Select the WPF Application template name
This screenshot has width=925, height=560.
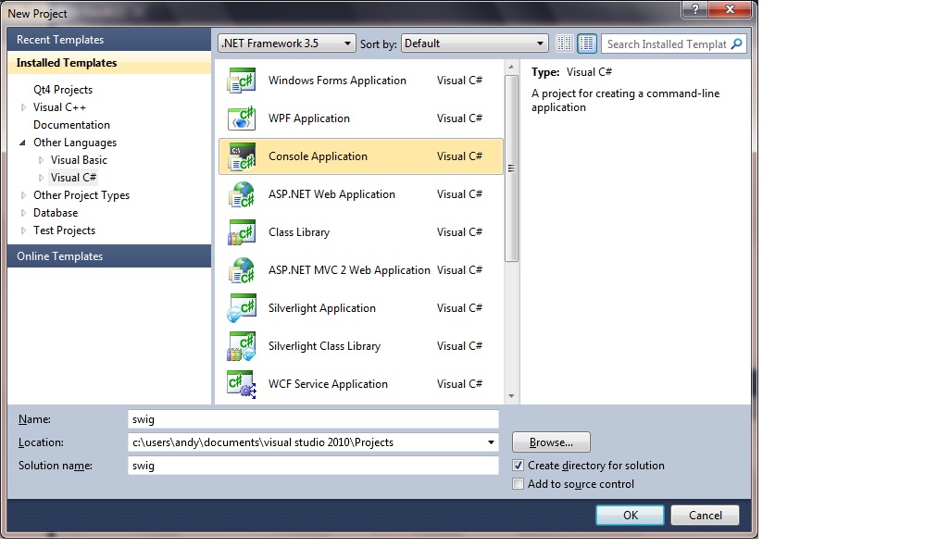[x=309, y=118]
